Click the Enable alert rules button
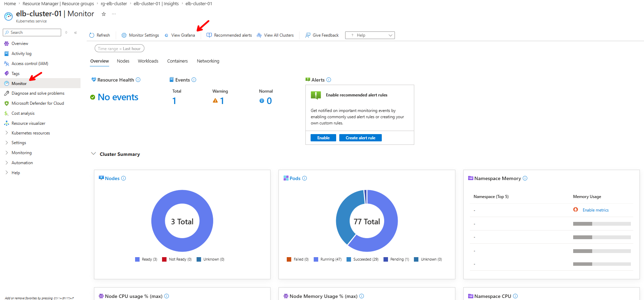The image size is (644, 300). coord(323,138)
